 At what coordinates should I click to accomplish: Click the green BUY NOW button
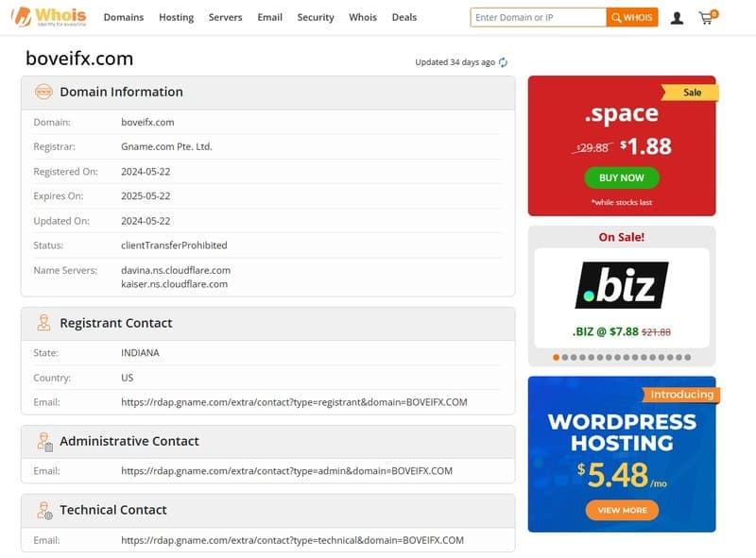point(621,178)
